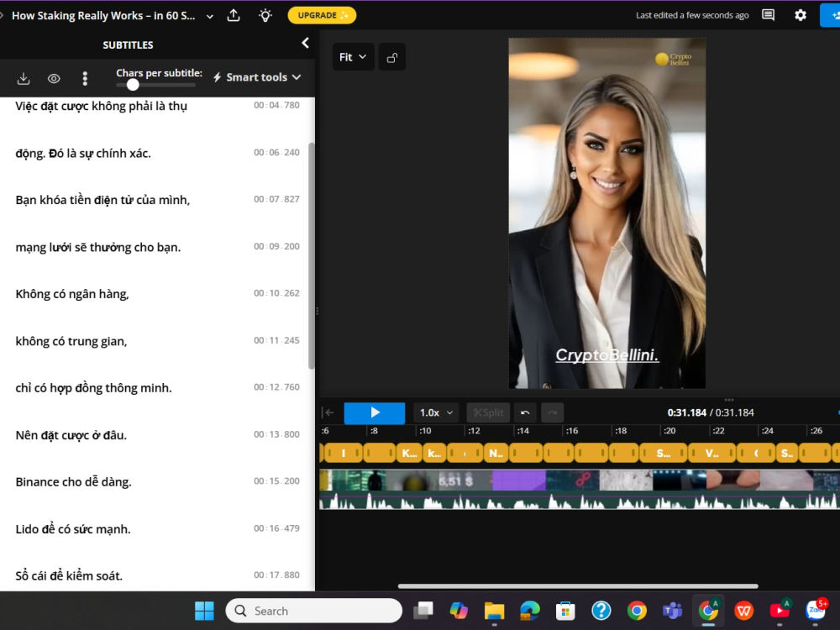The image size is (840, 630).
Task: Click the timestamp 00:04.780
Action: pyautogui.click(x=276, y=105)
